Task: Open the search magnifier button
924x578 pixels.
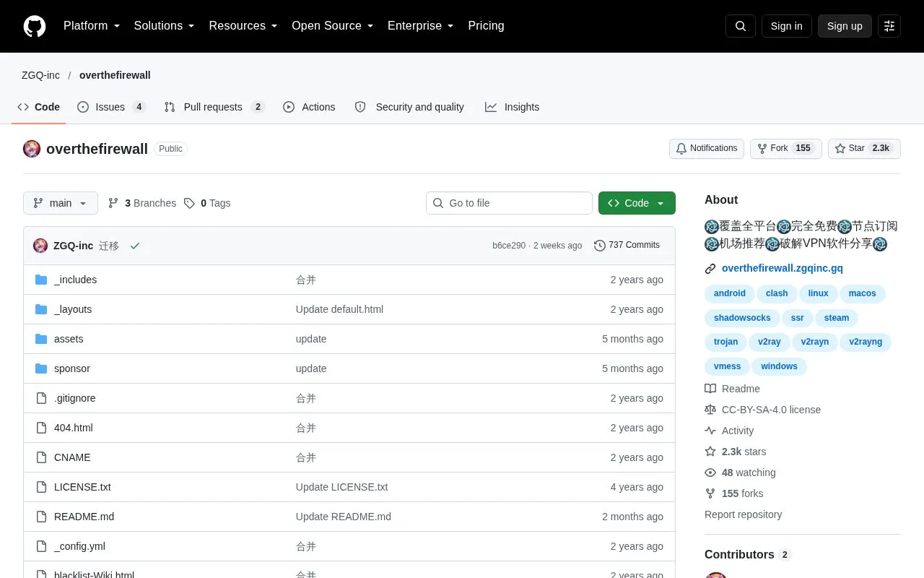Action: point(741,26)
